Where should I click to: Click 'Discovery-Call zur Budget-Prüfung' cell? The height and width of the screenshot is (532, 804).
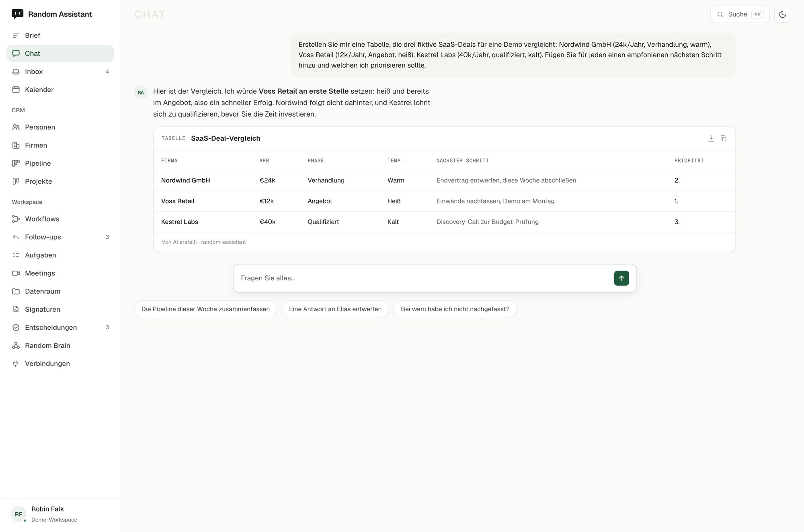pyautogui.click(x=487, y=222)
